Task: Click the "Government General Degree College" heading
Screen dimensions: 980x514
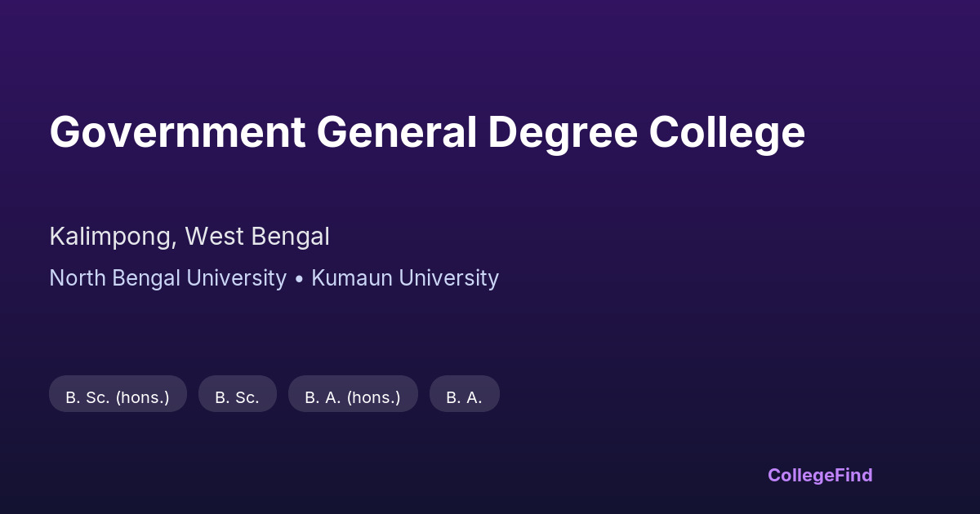Action: pyautogui.click(x=427, y=132)
